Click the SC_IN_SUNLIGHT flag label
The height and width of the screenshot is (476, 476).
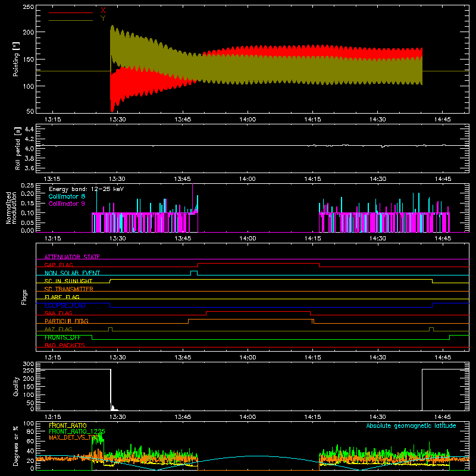68,281
